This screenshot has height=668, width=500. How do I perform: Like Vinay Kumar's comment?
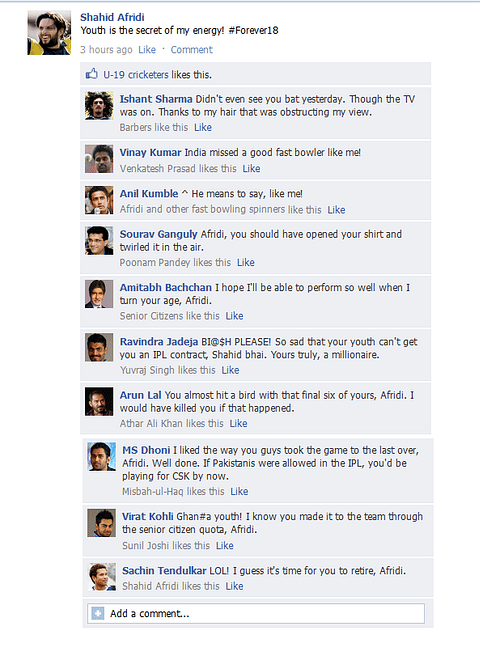tap(251, 169)
